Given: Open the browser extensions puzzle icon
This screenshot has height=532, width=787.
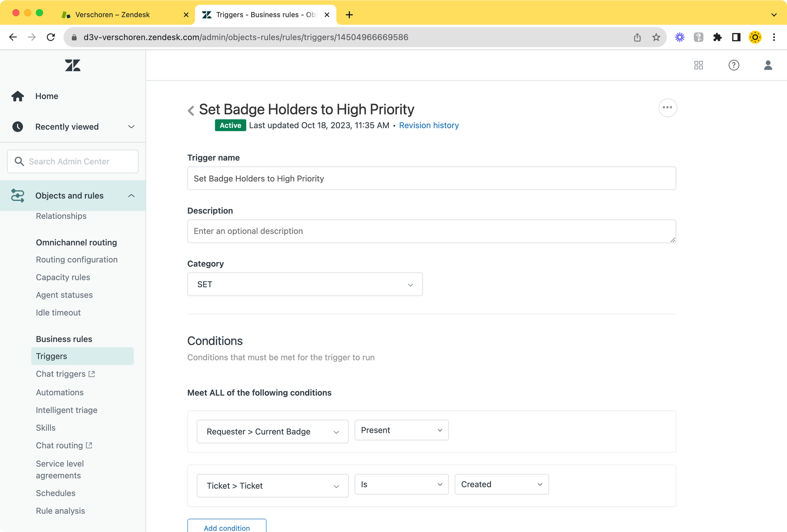Looking at the screenshot, I should pyautogui.click(x=717, y=37).
